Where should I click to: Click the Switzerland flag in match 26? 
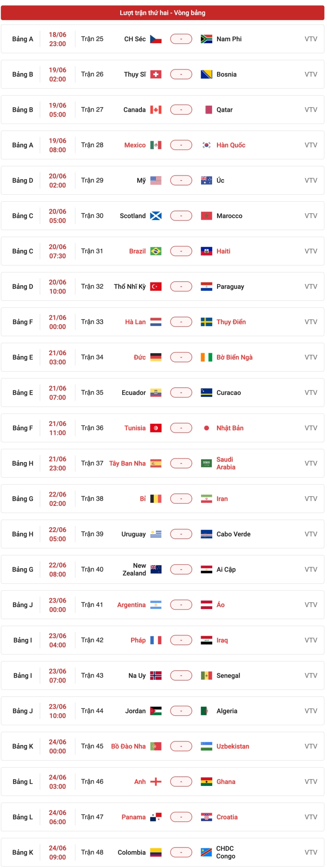(x=156, y=74)
